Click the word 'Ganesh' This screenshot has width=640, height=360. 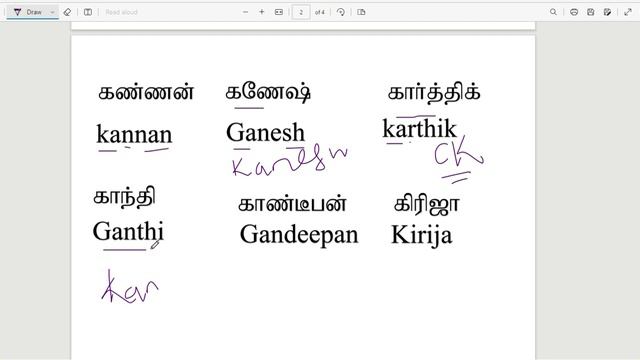(x=265, y=132)
